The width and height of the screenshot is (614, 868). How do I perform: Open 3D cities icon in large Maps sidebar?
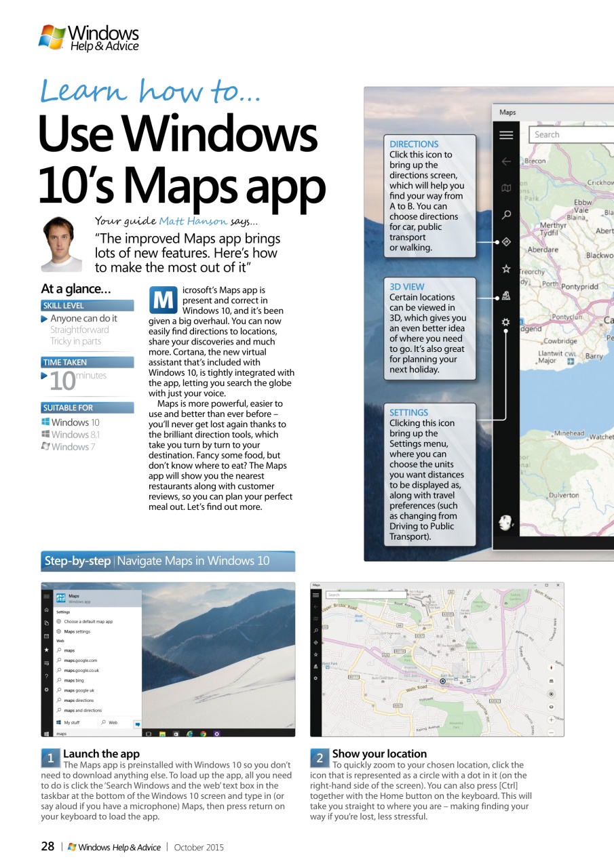click(506, 296)
